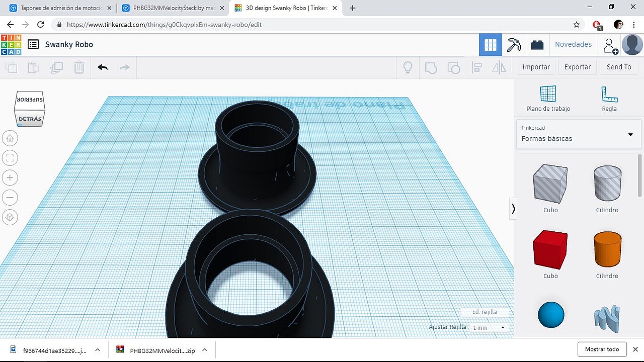644x362 pixels.
Task: Select the Regla ruler tool
Action: click(609, 99)
